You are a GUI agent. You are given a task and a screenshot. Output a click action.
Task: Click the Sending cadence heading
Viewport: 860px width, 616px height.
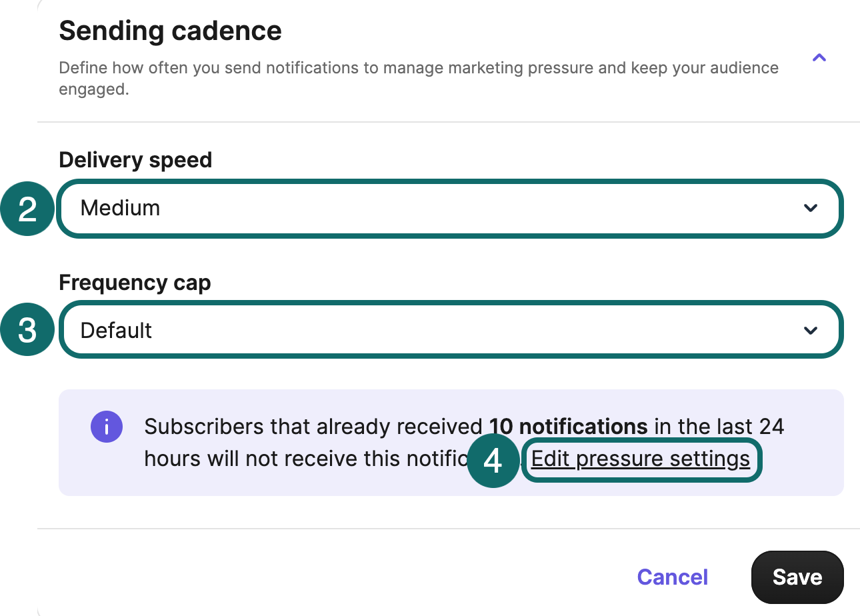(170, 31)
